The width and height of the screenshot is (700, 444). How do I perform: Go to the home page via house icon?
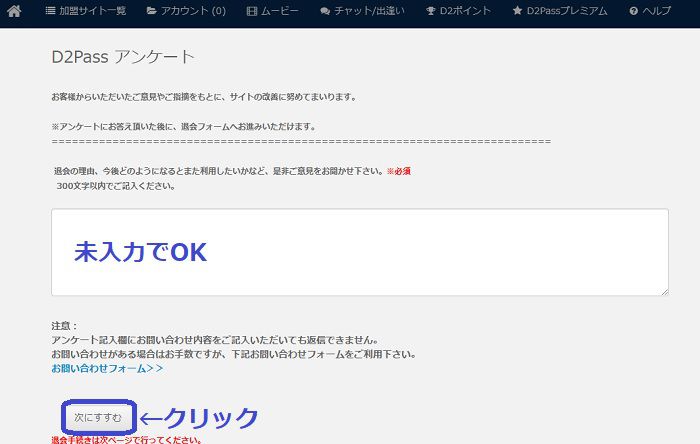click(14, 11)
